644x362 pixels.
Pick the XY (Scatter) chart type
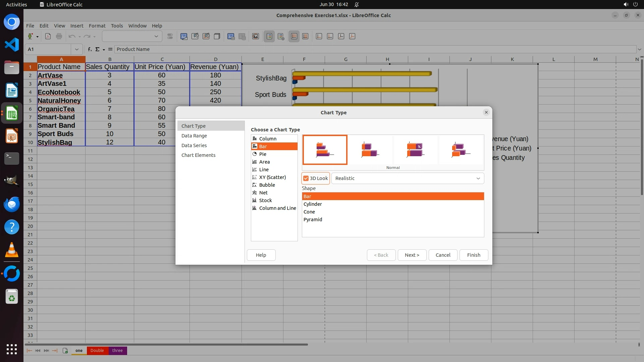point(272,177)
